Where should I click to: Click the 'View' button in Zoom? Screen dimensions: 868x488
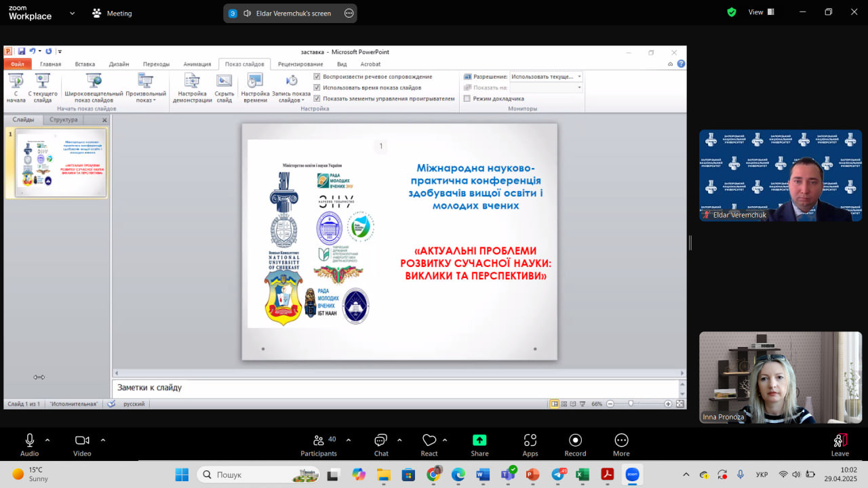click(755, 12)
